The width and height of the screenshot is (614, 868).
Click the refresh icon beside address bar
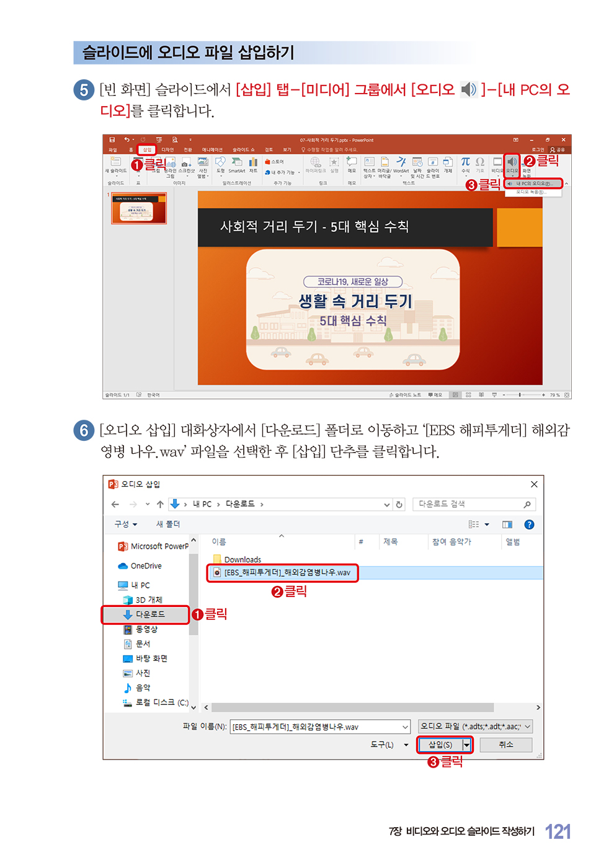point(399,505)
